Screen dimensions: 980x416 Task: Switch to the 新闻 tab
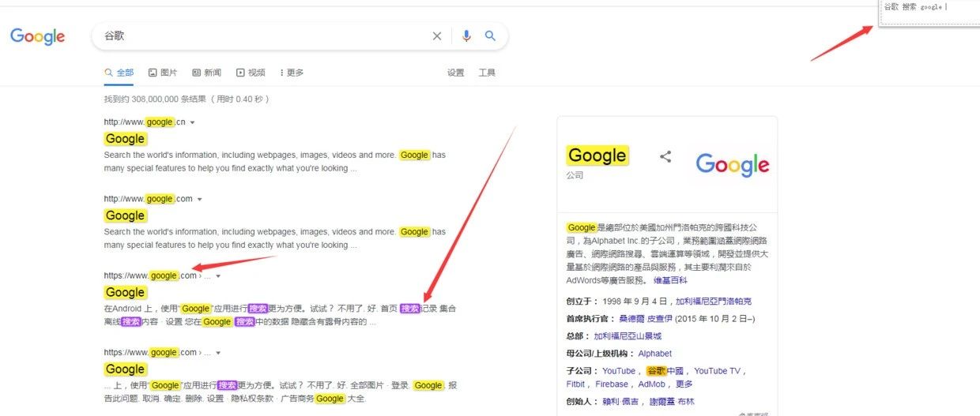coord(207,73)
